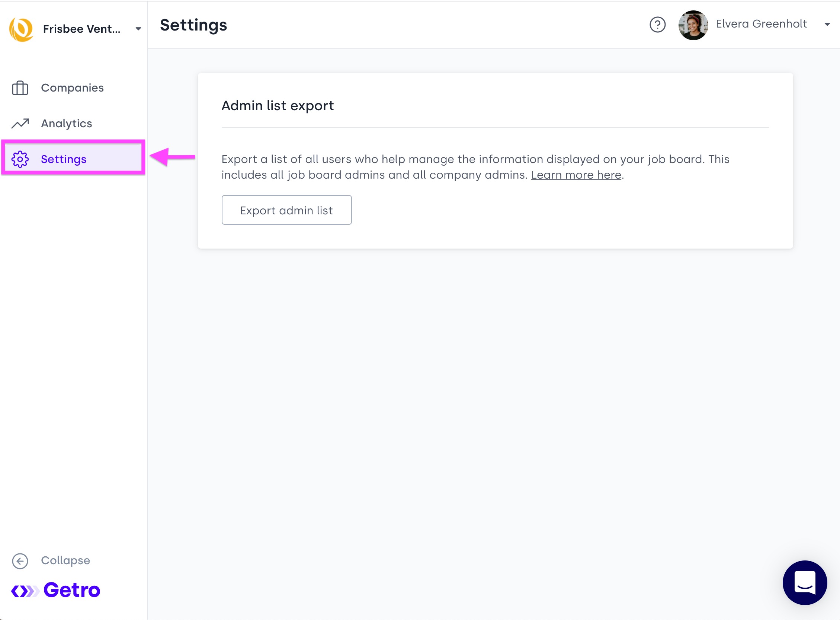Expand the Frisbee Ventures organization dropdown arrow
Image resolution: width=840 pixels, height=620 pixels.
coord(138,29)
